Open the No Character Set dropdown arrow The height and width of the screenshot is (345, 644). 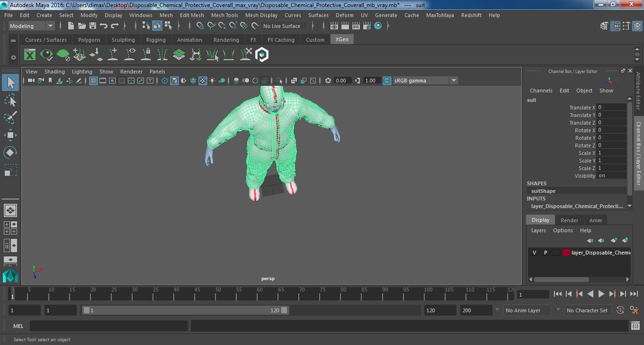pyautogui.click(x=558, y=310)
